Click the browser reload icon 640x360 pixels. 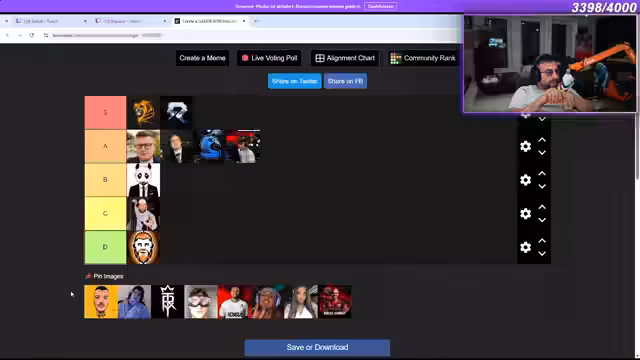pyautogui.click(x=31, y=36)
